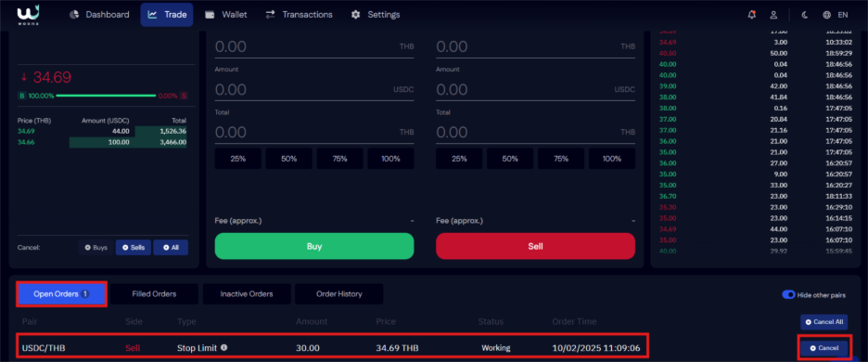This screenshot has width=868, height=362.
Task: Click the Sell total THB field
Action: (x=535, y=132)
